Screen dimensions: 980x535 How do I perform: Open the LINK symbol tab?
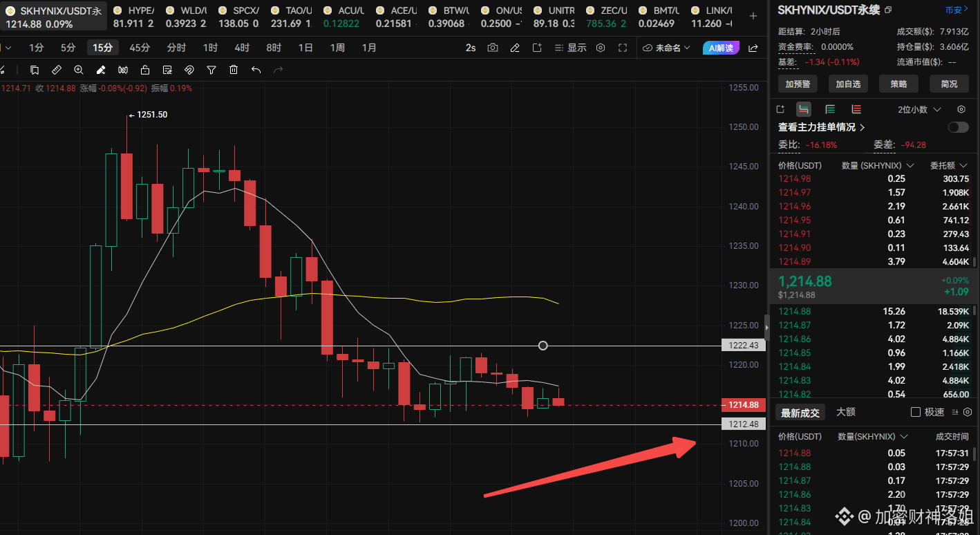tap(713, 17)
